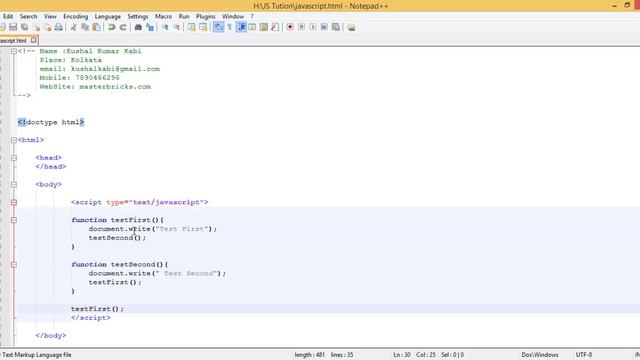The image size is (640, 360).
Task: Click the Zoom In toolbar icon
Action: pos(165,27)
